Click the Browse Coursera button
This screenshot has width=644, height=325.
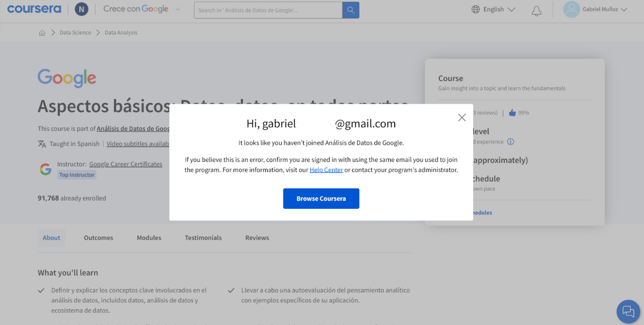tap(321, 198)
